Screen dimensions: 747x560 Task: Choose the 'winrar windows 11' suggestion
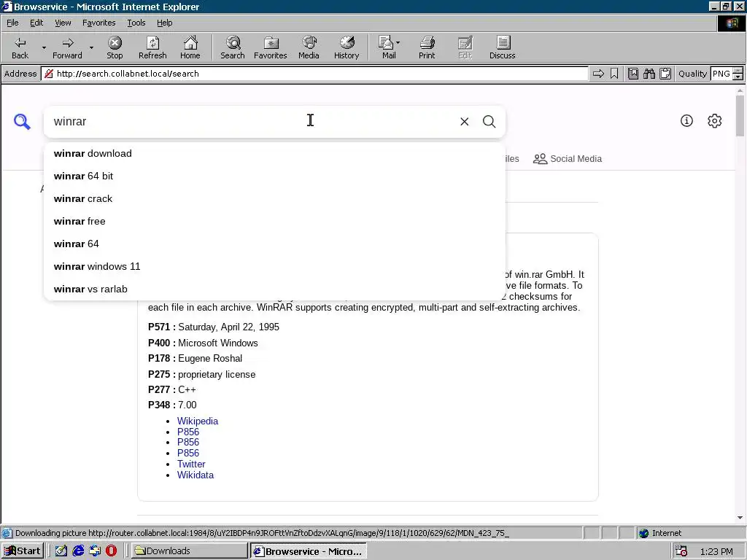274,266
